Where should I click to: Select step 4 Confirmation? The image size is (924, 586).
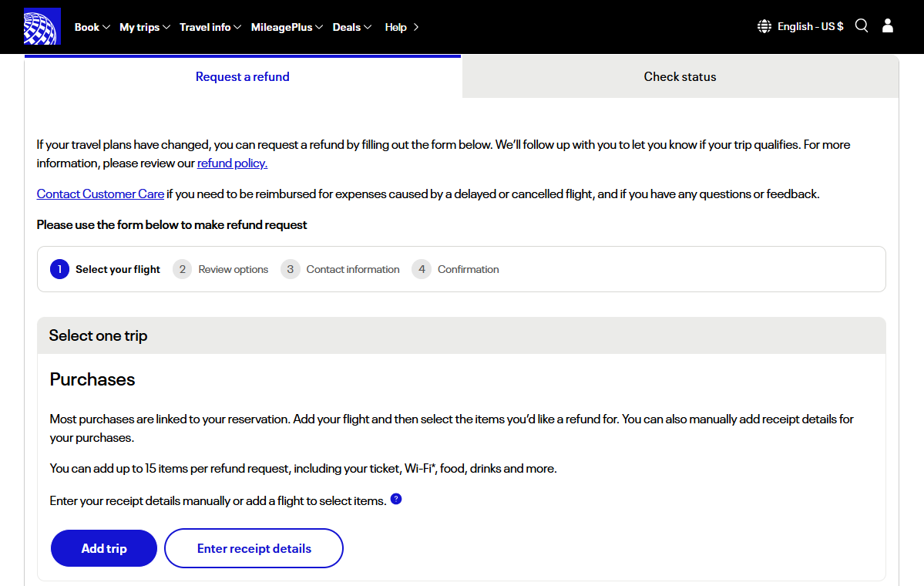coord(455,269)
